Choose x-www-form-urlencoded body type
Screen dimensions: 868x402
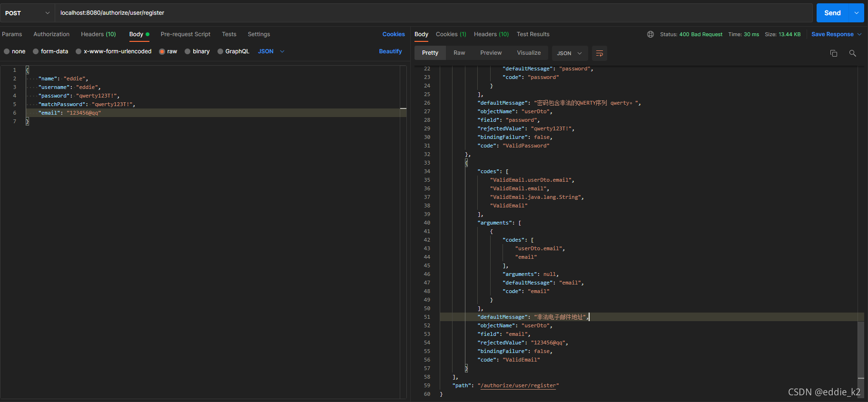79,51
